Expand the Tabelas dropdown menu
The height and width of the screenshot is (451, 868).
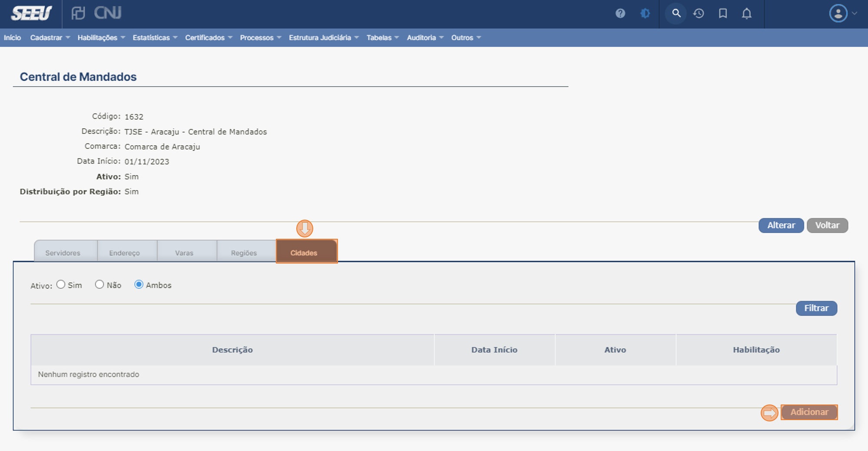(x=382, y=38)
